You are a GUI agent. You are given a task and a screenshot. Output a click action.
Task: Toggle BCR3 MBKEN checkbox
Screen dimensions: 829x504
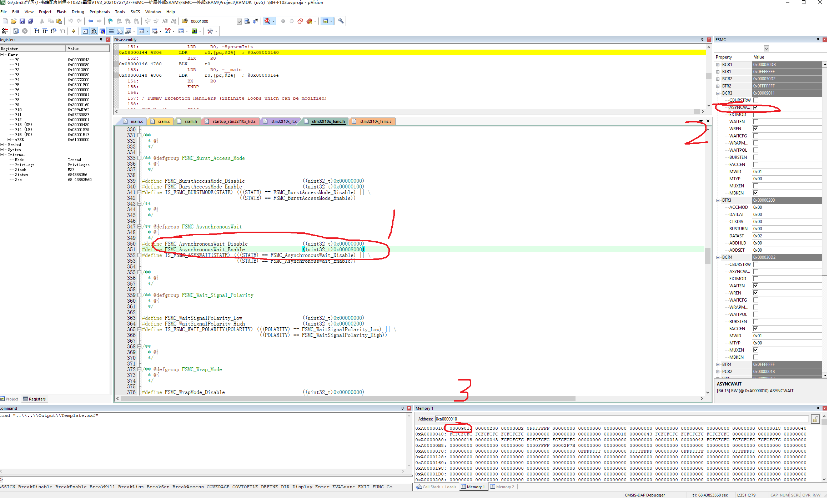click(755, 193)
